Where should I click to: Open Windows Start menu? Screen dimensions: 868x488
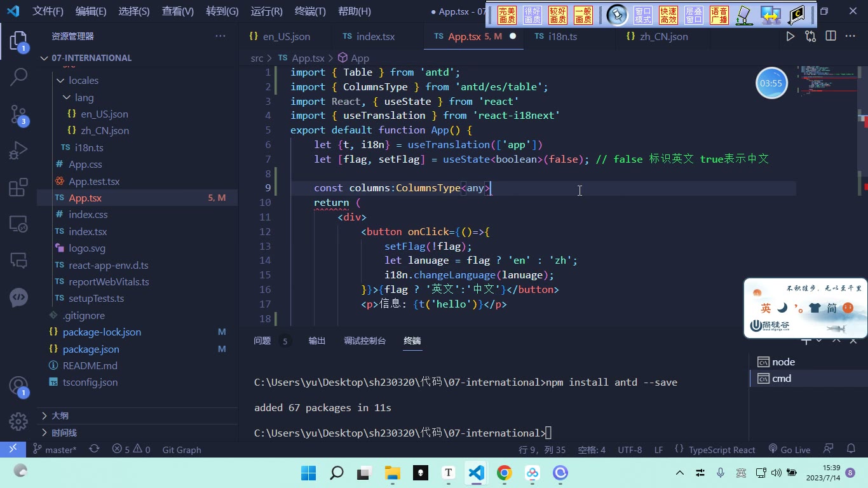pos(309,473)
